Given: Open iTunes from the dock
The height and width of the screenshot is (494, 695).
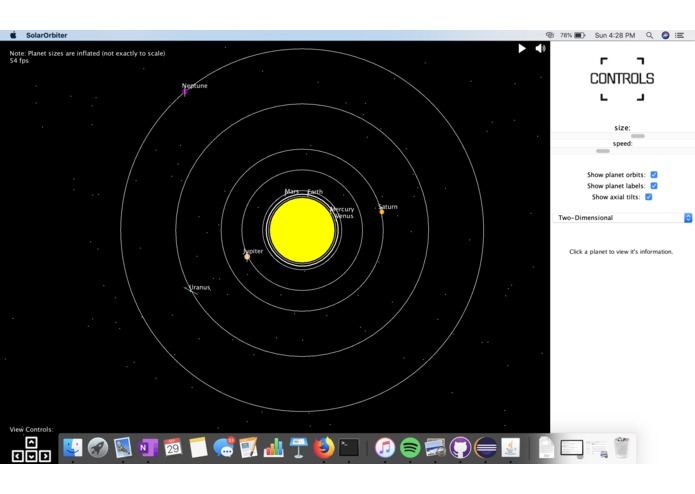Looking at the screenshot, I should (x=385, y=447).
